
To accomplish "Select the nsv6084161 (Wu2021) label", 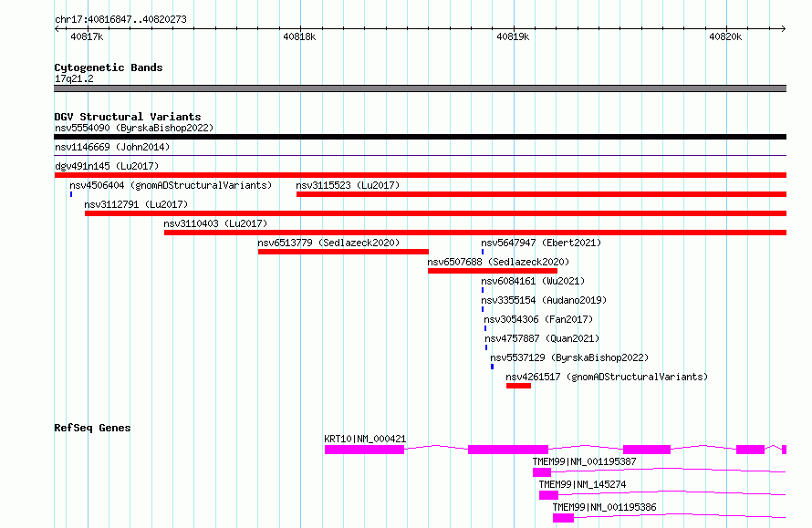I will coord(533,281).
